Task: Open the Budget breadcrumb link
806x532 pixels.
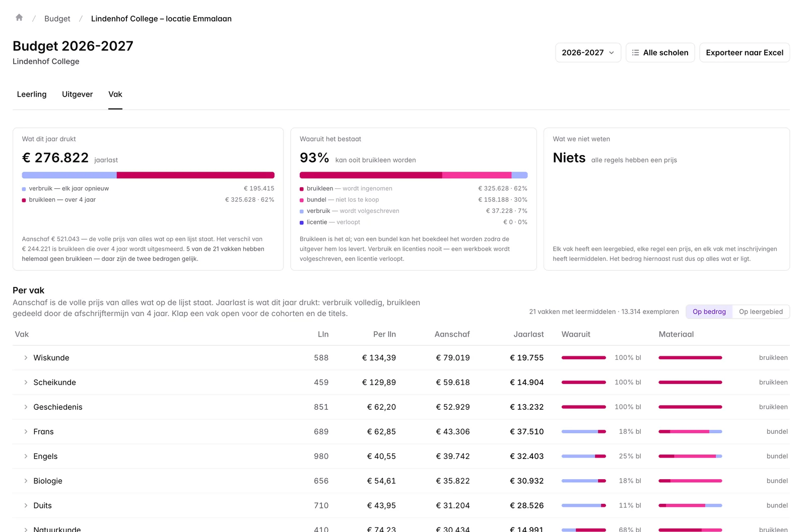Action: 57,19
